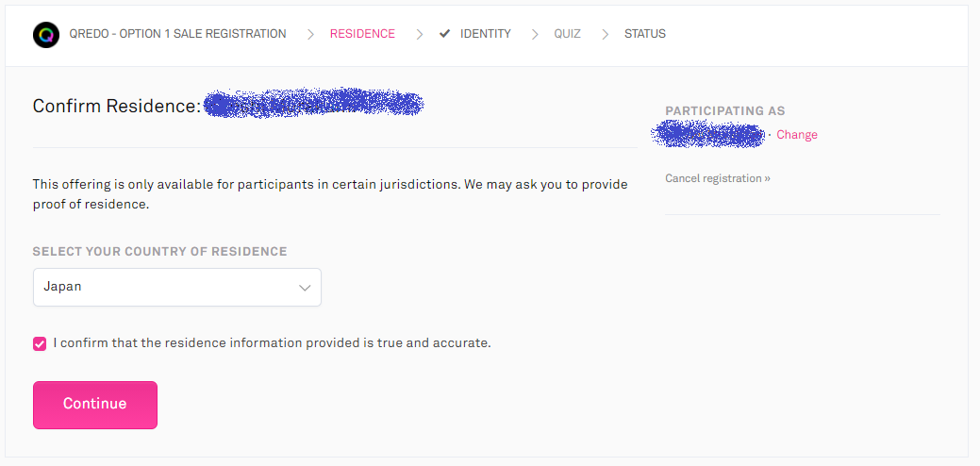Screen dimensions: 980x466
Task: Click the checkmark icon beside Identity
Action: click(445, 34)
